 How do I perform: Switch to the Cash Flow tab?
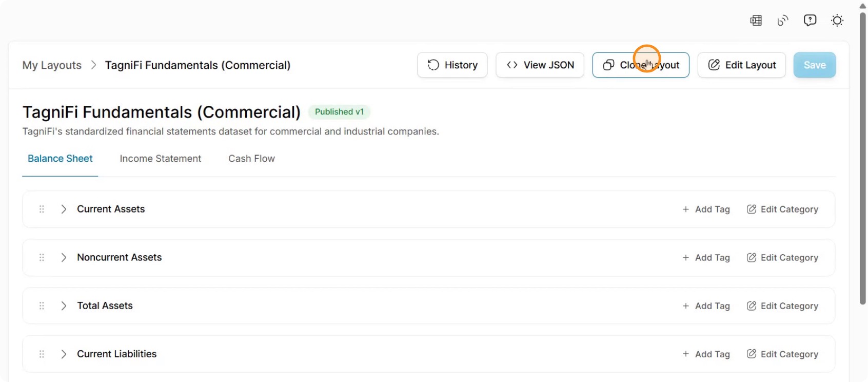[251, 159]
